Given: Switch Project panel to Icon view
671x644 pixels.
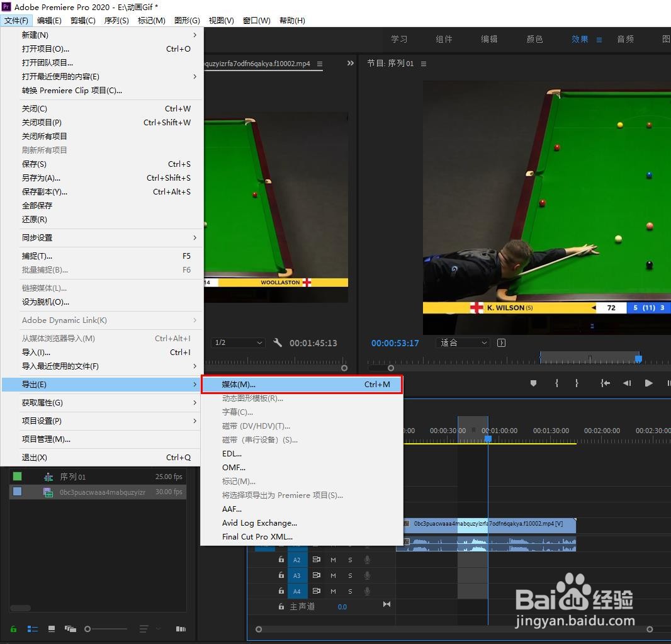Looking at the screenshot, I should (52, 629).
